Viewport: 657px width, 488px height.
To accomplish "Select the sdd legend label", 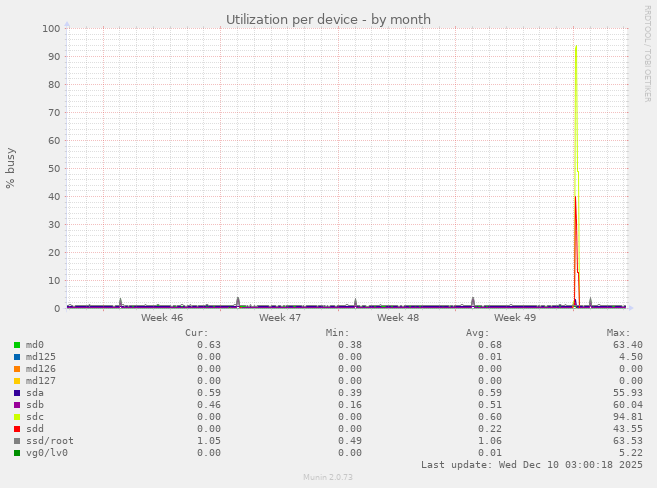I will (35, 429).
